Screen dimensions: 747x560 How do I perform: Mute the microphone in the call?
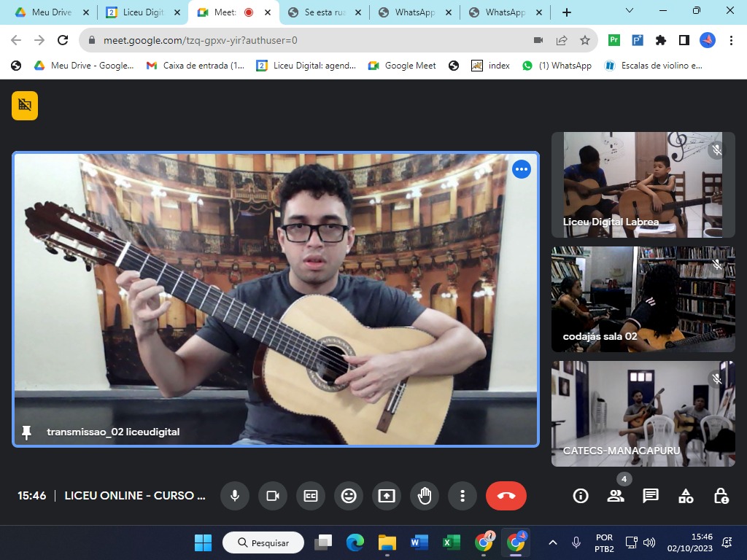pyautogui.click(x=235, y=496)
